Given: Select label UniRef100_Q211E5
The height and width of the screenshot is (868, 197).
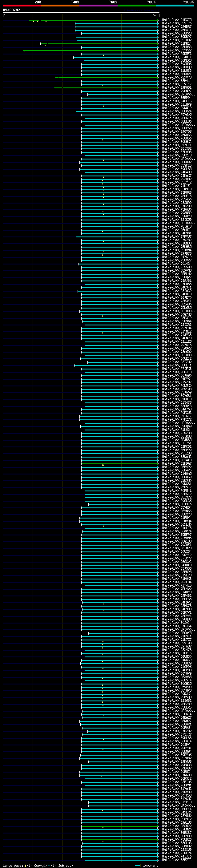Looking at the screenshot, I should [x=177, y=342].
